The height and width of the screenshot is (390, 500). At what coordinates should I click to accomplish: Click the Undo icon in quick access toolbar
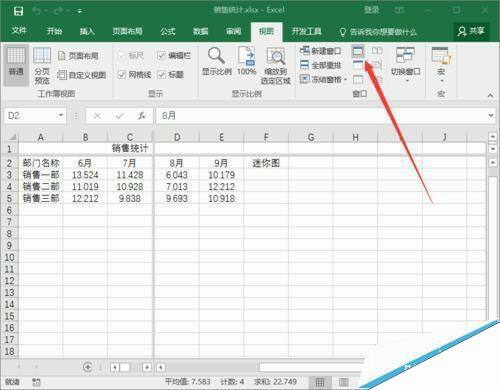point(37,11)
